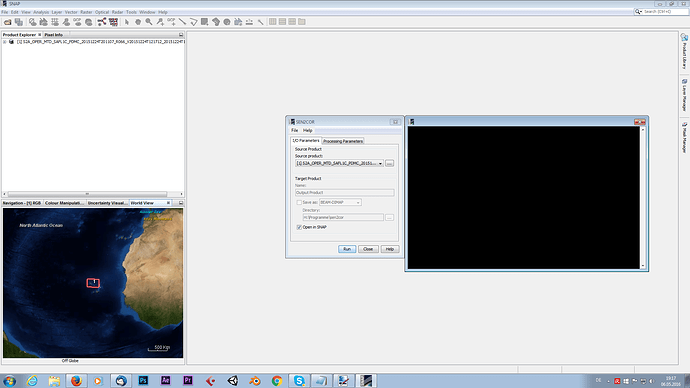Click the Run button
690x388 pixels.
(x=347, y=249)
